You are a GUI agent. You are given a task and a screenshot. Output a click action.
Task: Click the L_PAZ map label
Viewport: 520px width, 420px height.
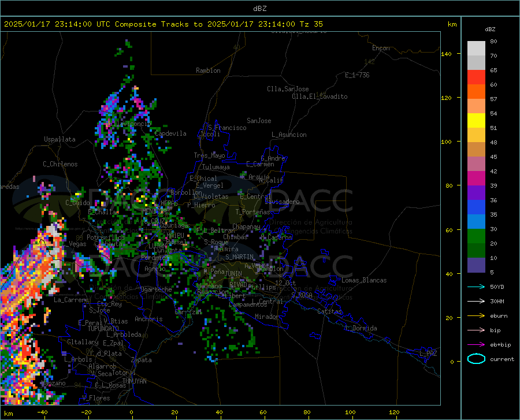tap(428, 354)
